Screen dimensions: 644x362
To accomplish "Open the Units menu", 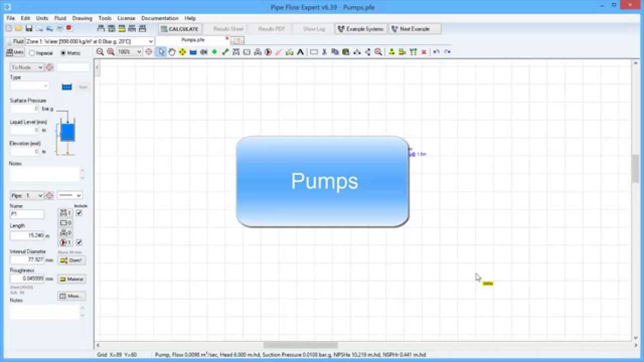I will [x=42, y=18].
